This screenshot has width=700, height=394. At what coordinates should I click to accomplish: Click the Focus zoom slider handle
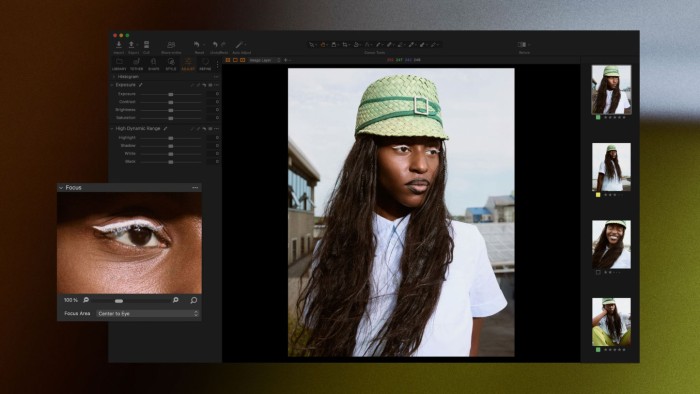(119, 301)
